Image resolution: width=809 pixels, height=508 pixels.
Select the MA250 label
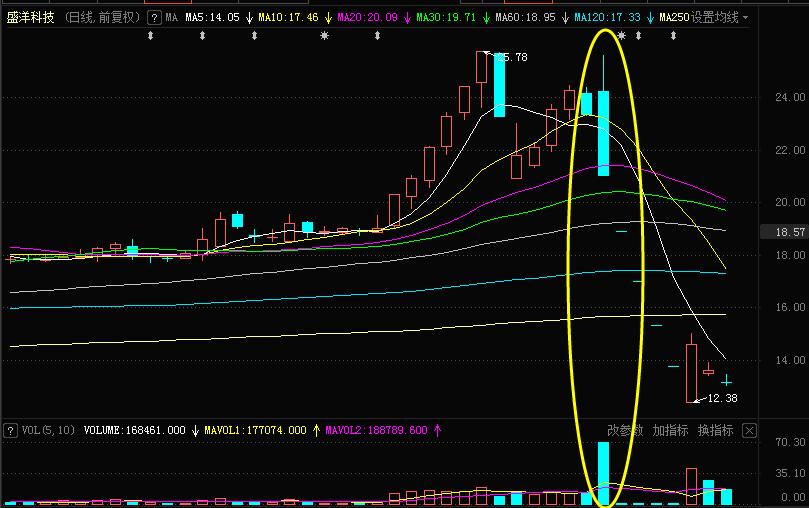[674, 18]
